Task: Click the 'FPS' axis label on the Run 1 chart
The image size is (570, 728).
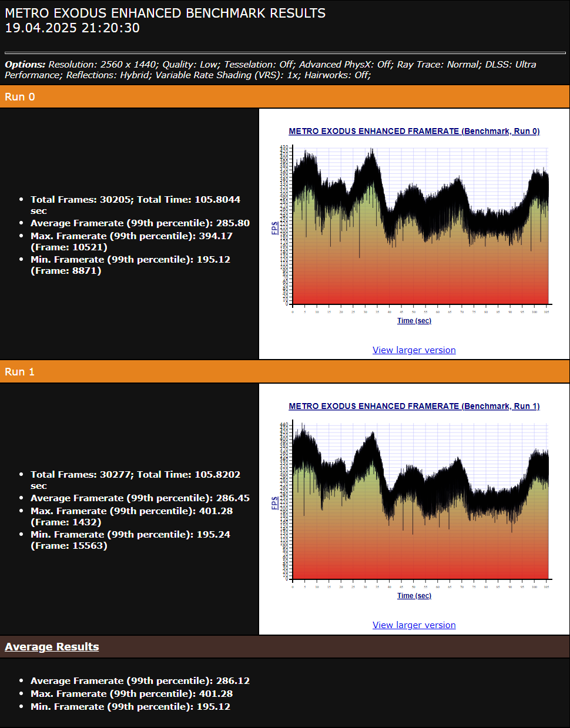Action: click(x=274, y=503)
